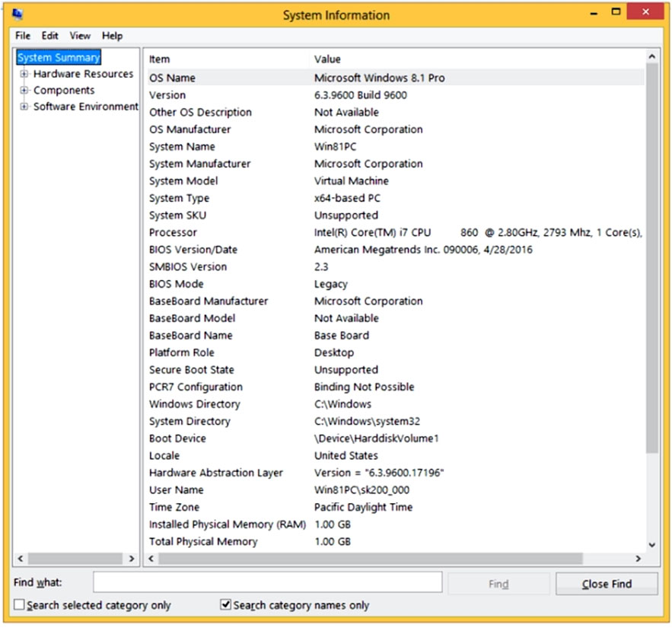Click the System Information app icon in title bar
Image resolution: width=672 pixels, height=631 pixels.
click(18, 14)
